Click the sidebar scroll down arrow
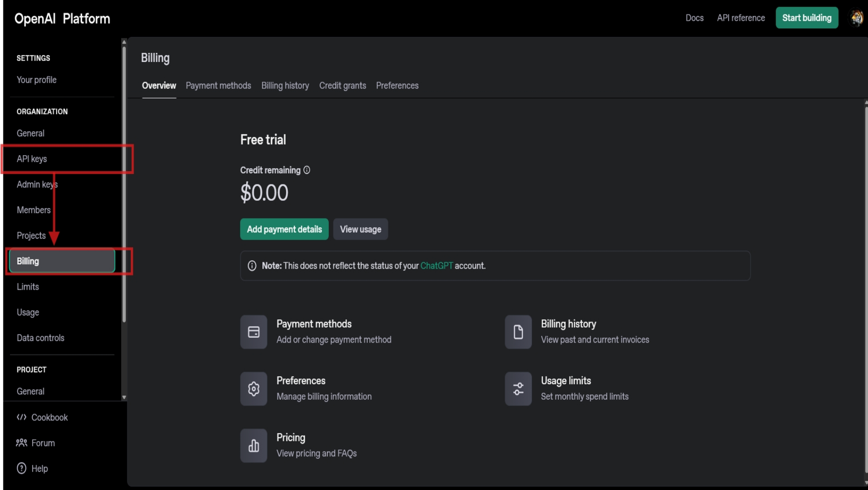 point(124,397)
